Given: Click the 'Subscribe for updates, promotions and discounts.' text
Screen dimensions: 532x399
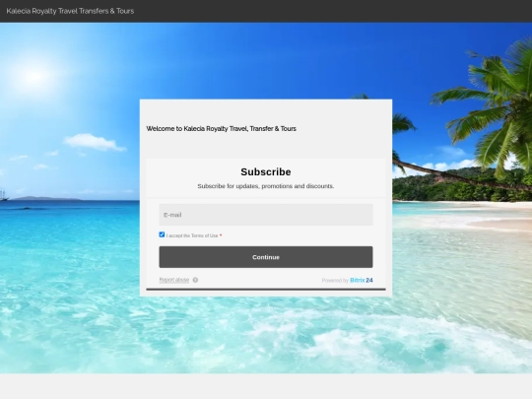Looking at the screenshot, I should pyautogui.click(x=266, y=186).
